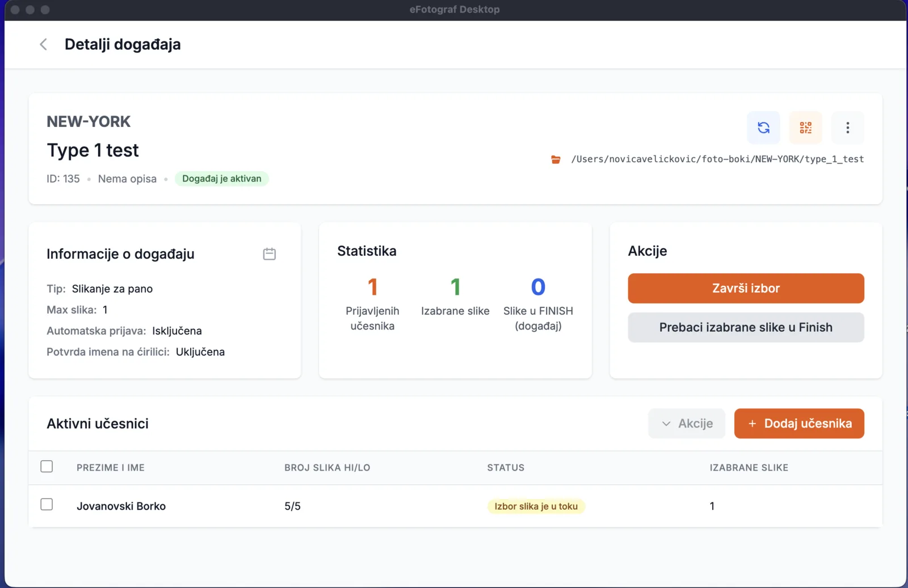
Task: Click the eFotograf Desktop window title
Action: (455, 10)
